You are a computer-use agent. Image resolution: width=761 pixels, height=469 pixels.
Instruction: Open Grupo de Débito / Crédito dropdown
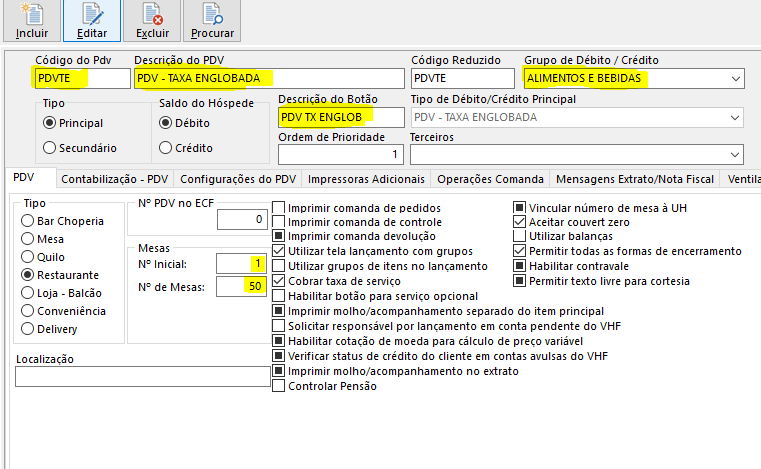pyautogui.click(x=736, y=79)
